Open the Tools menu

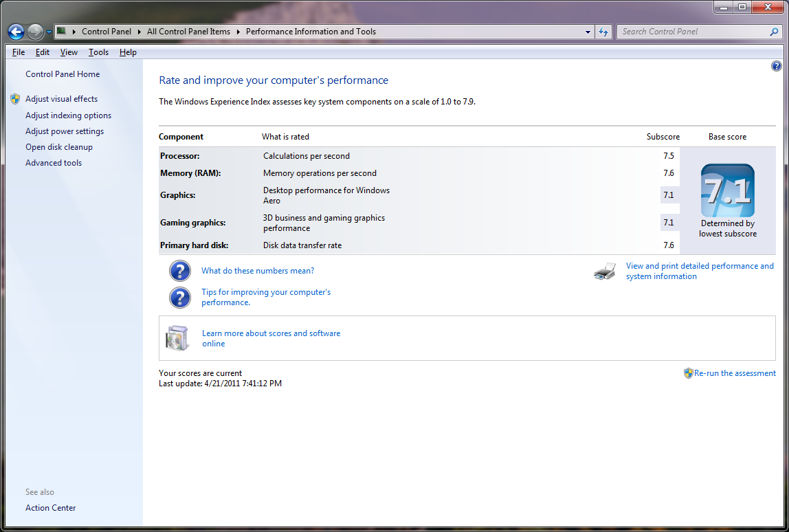[x=99, y=52]
